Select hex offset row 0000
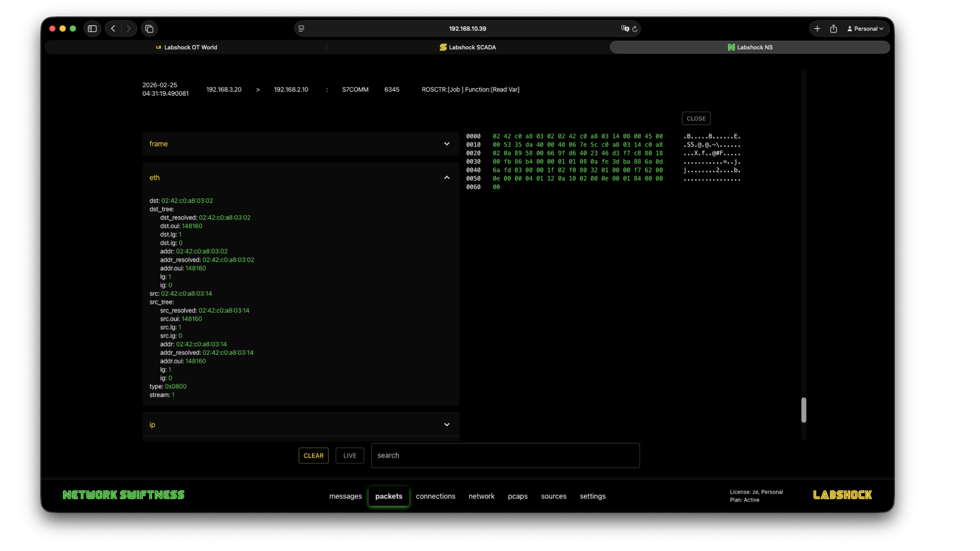This screenshot has width=980, height=551. tap(473, 136)
